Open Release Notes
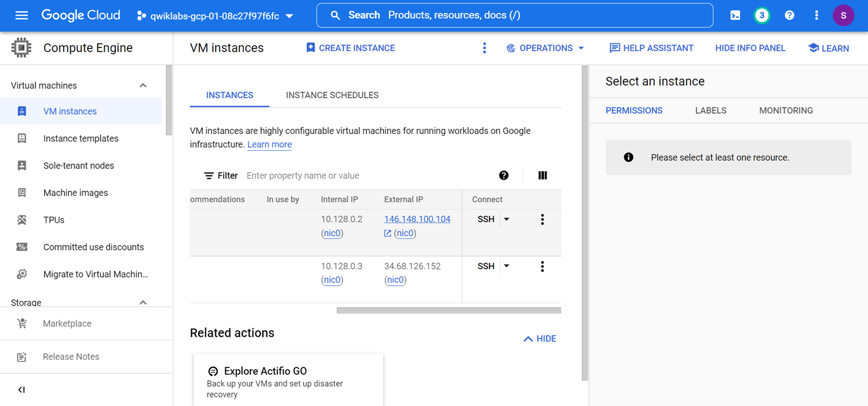The width and height of the screenshot is (868, 406). 71,357
